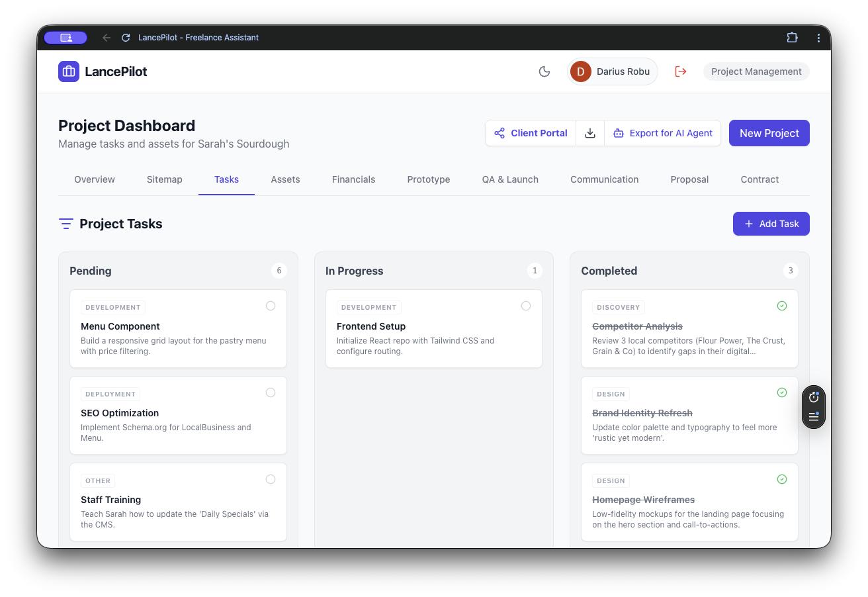Screen dimensions: 868x597
Task: Open the Contract tab
Action: point(759,179)
